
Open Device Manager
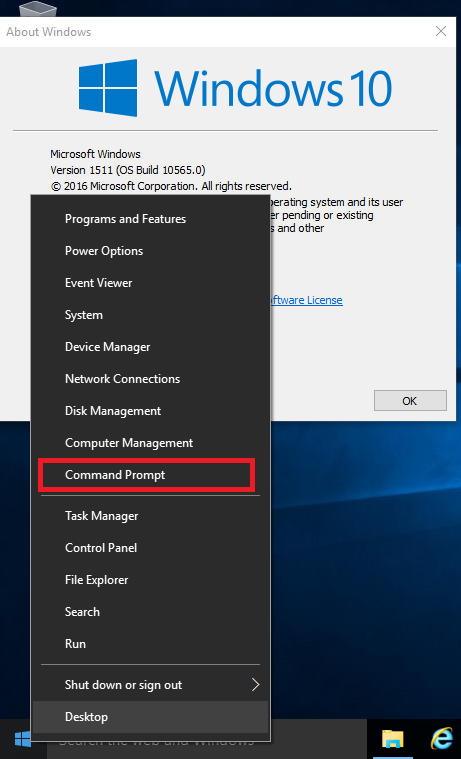click(150, 347)
